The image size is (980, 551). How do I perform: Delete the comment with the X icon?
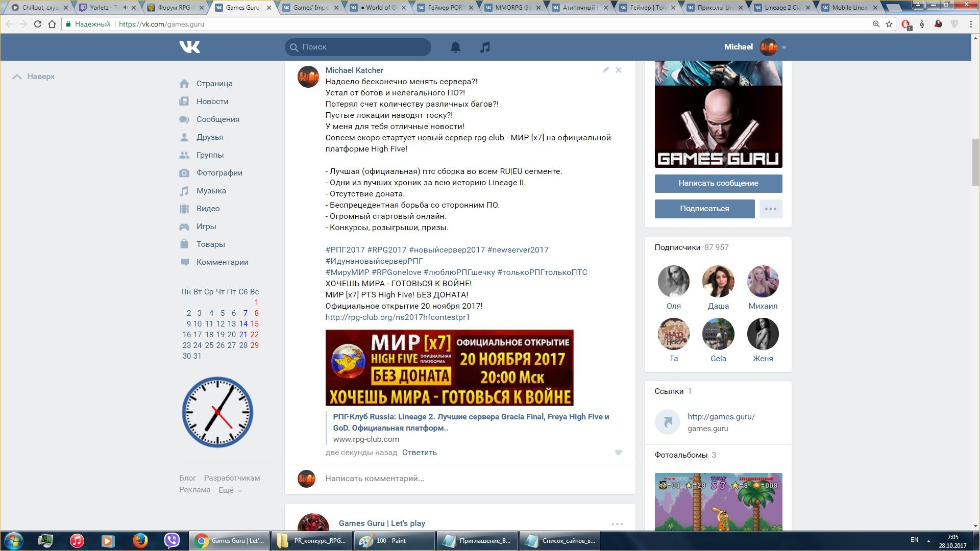(618, 70)
